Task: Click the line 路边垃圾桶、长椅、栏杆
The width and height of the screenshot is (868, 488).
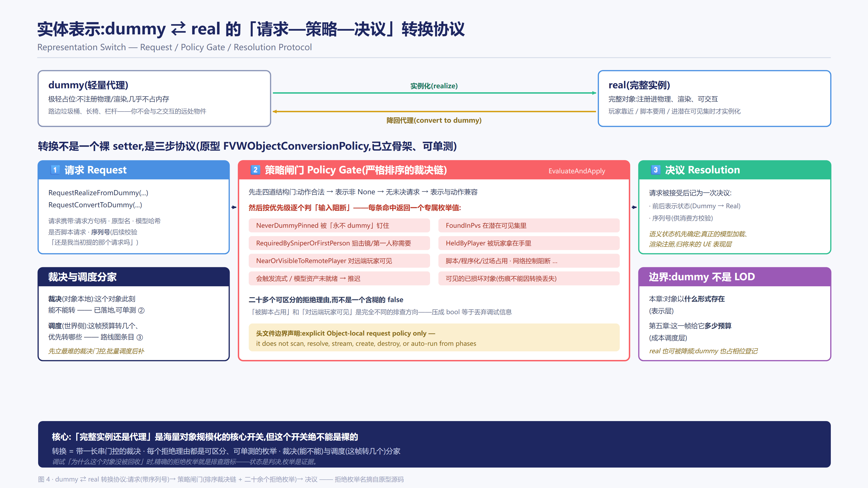Action: point(127,111)
